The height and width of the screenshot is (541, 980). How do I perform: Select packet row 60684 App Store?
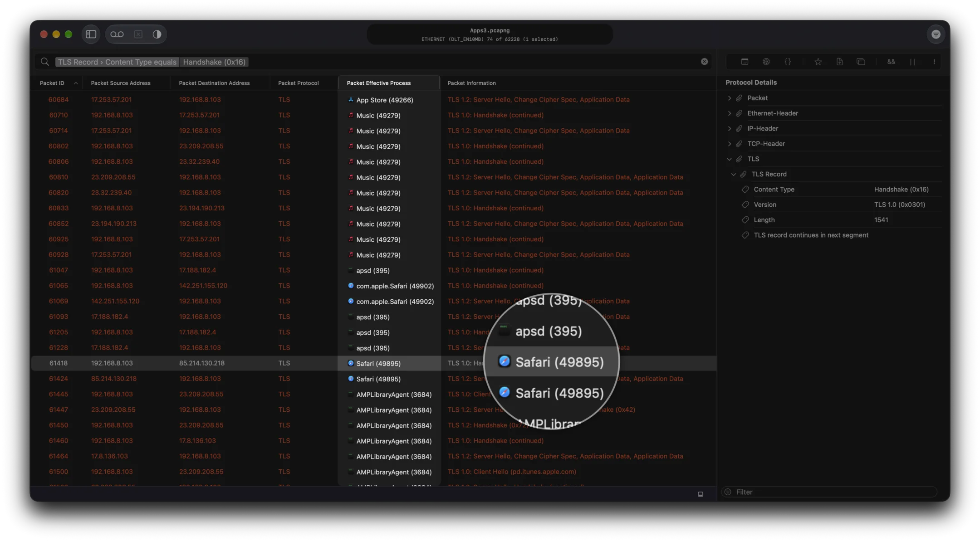coord(373,100)
